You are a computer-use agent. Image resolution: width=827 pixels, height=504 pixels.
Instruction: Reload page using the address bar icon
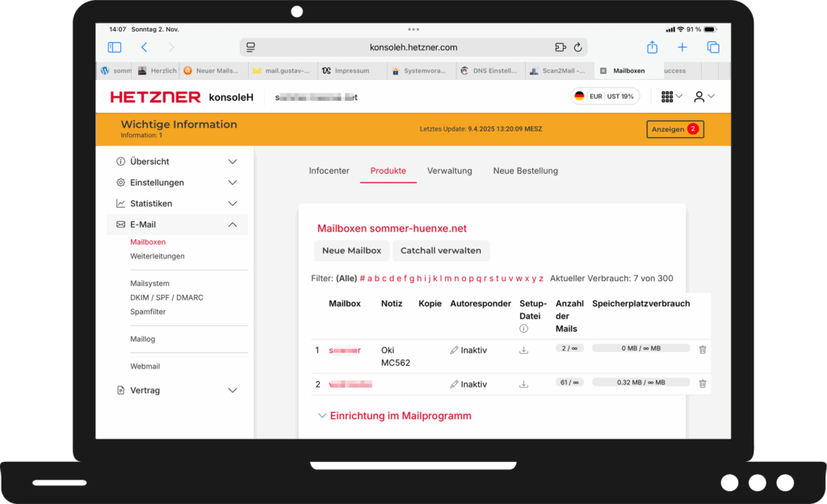tap(578, 48)
